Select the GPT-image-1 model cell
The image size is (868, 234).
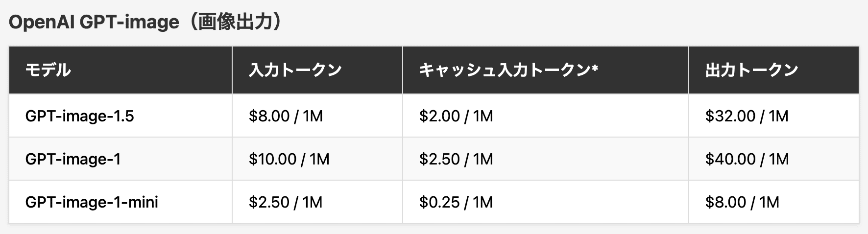72,159
